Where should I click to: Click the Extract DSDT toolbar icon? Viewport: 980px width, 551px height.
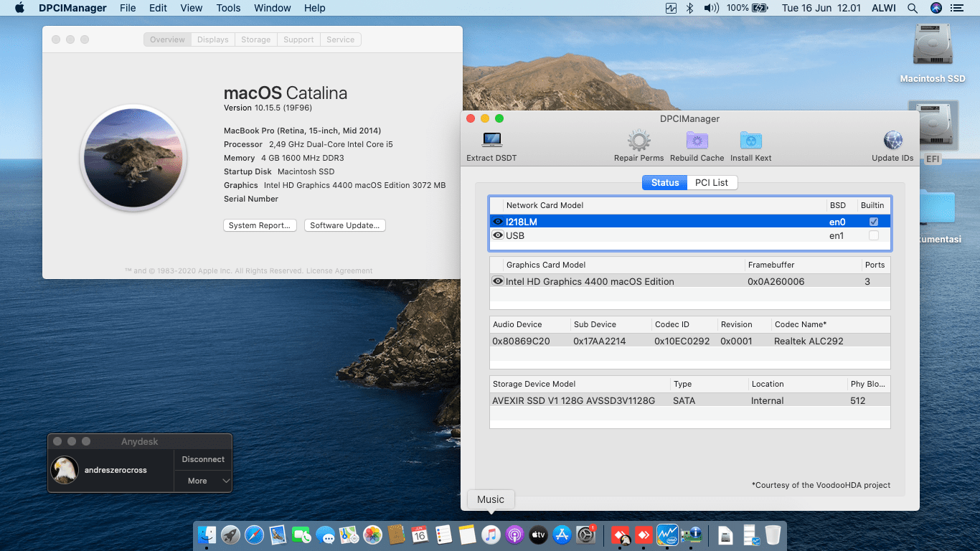(491, 141)
